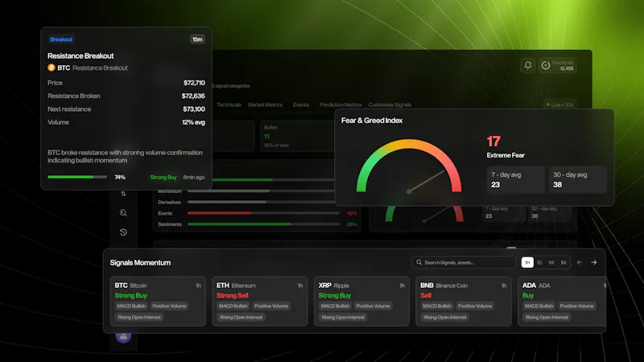Viewport: 644px width, 362px height.
Task: Switch to the Technicals tab
Action: pyautogui.click(x=229, y=105)
